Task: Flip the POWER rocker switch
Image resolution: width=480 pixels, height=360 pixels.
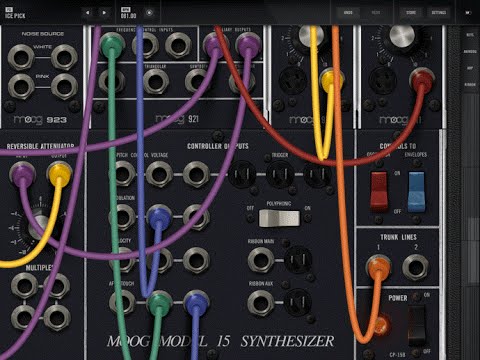Action: (x=417, y=325)
